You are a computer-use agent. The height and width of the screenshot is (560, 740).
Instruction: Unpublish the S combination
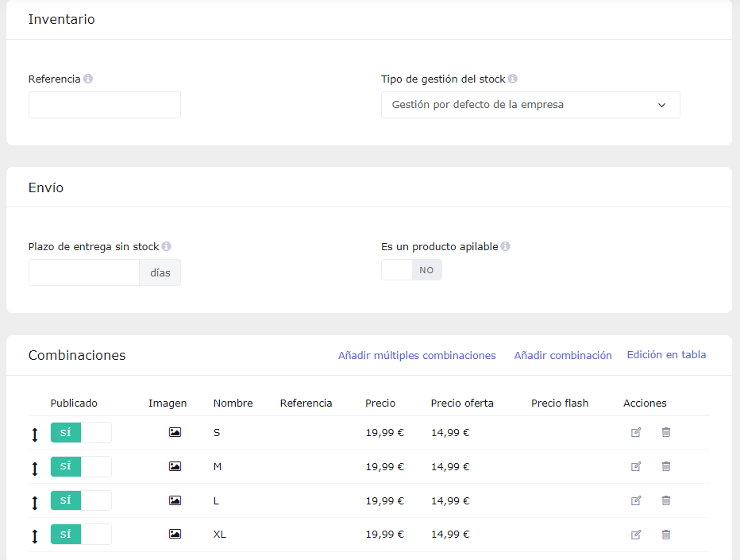(x=81, y=433)
